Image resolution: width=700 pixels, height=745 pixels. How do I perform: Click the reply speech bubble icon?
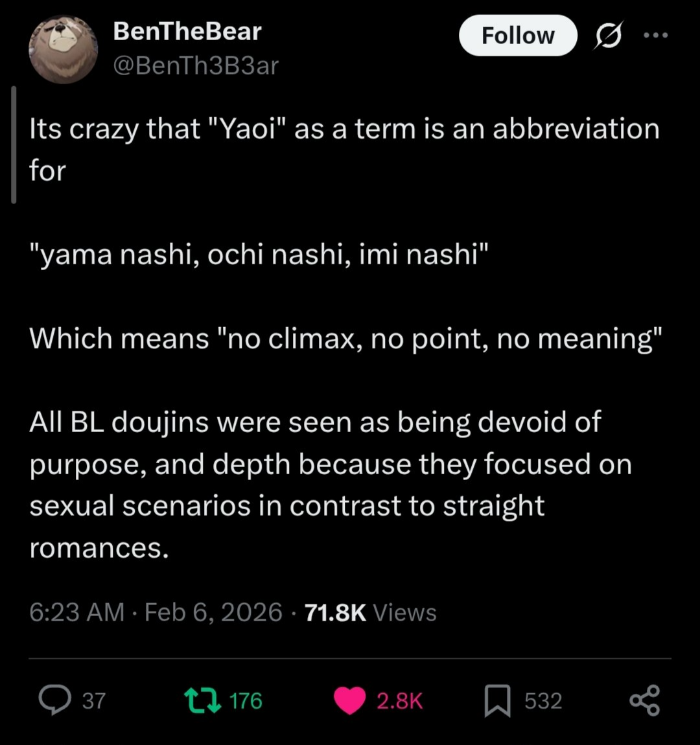54,700
